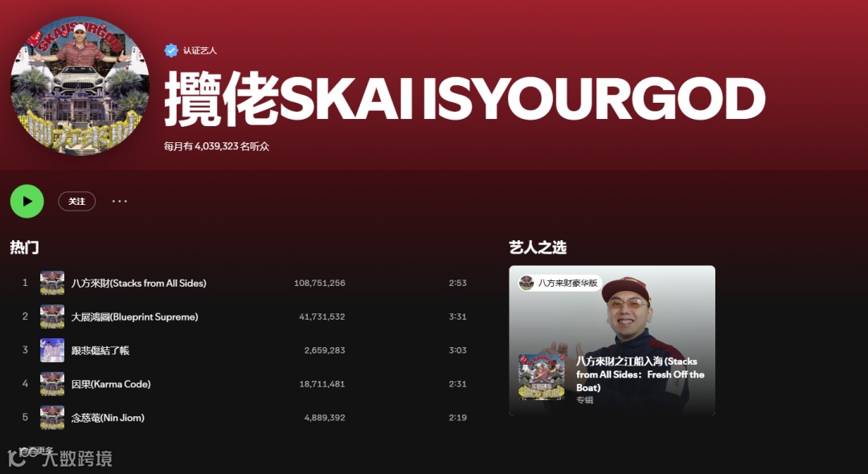
Task: Click the Fresh Off the Boat album title
Action: [x=641, y=374]
